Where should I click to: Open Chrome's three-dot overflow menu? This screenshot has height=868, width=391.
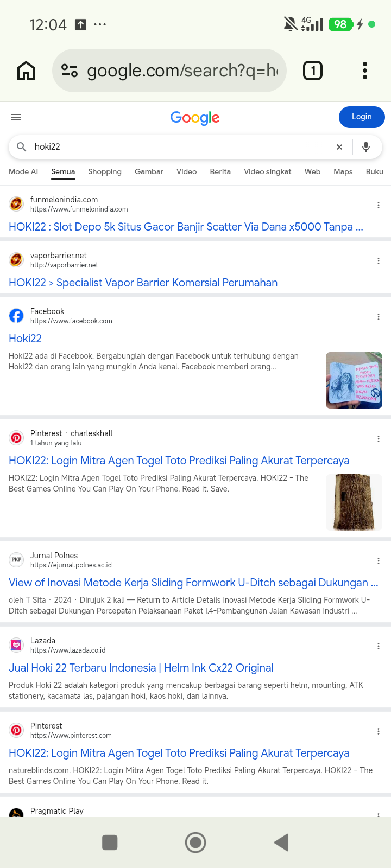coord(365,71)
